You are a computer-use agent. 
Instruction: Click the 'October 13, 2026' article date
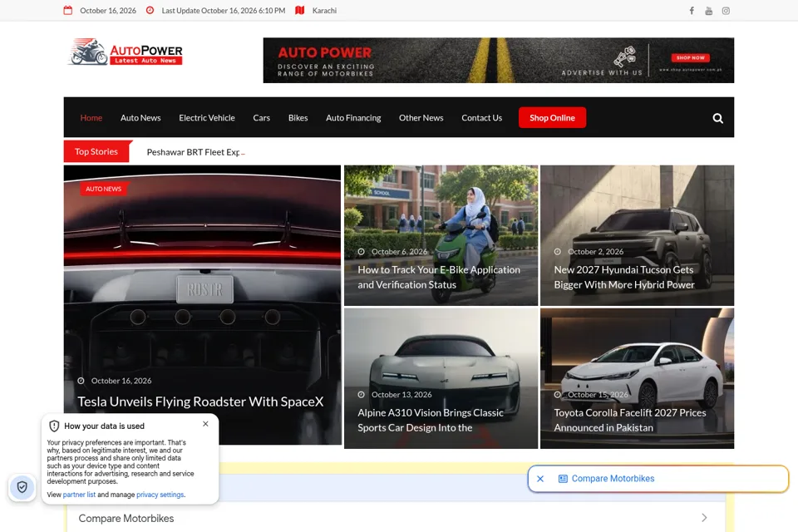tap(401, 395)
